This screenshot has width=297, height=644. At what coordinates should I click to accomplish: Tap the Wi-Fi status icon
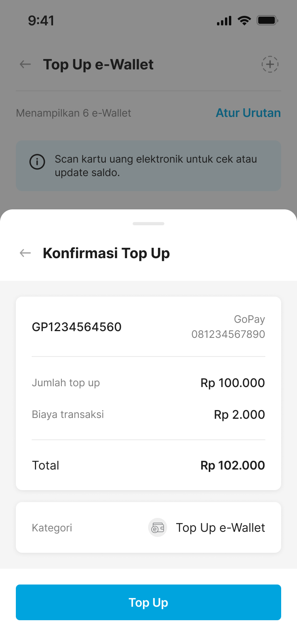(x=244, y=21)
